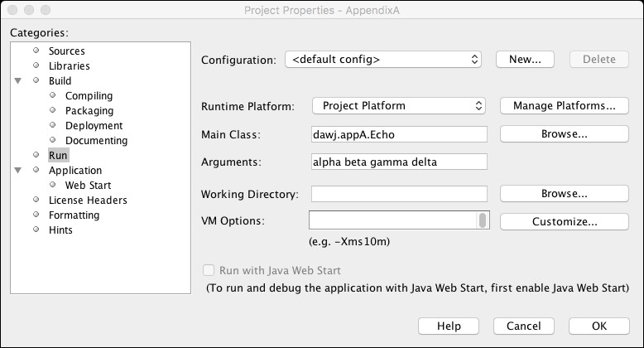Click into the Working Directory field
The height and width of the screenshot is (348, 644).
tap(399, 194)
